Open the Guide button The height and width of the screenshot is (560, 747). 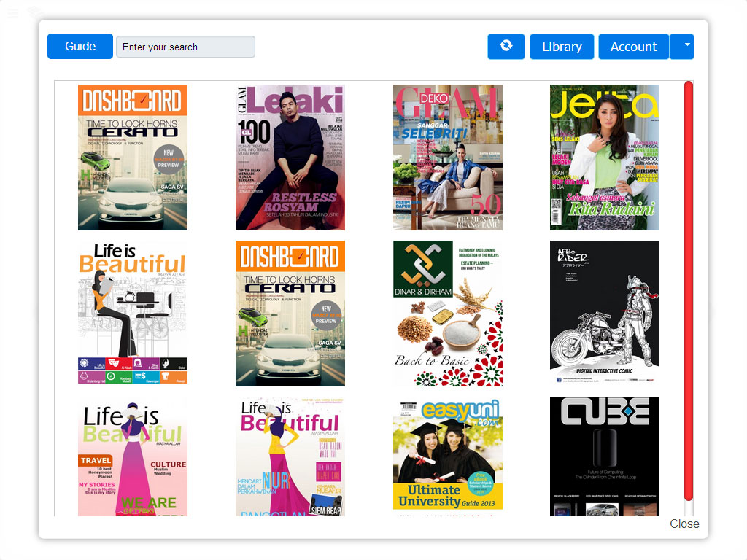tap(80, 46)
